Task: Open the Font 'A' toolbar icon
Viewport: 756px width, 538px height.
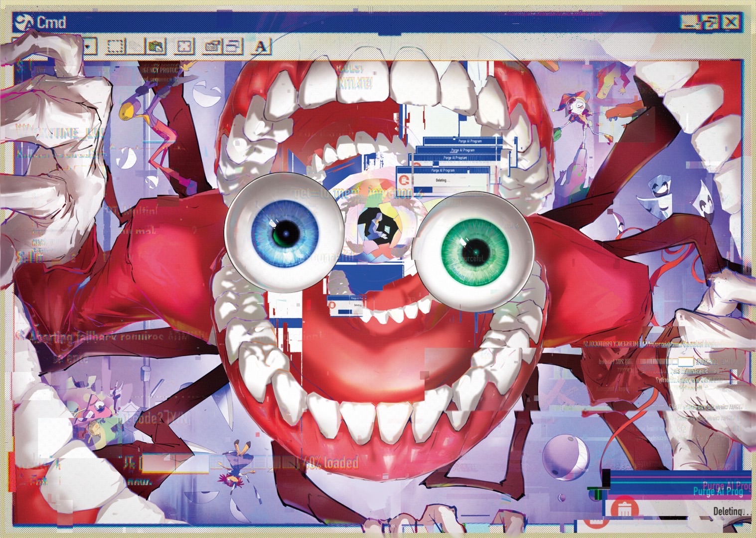Action: point(261,47)
